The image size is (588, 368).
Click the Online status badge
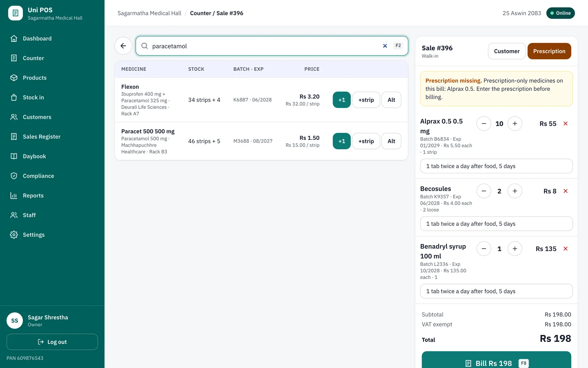click(x=560, y=13)
